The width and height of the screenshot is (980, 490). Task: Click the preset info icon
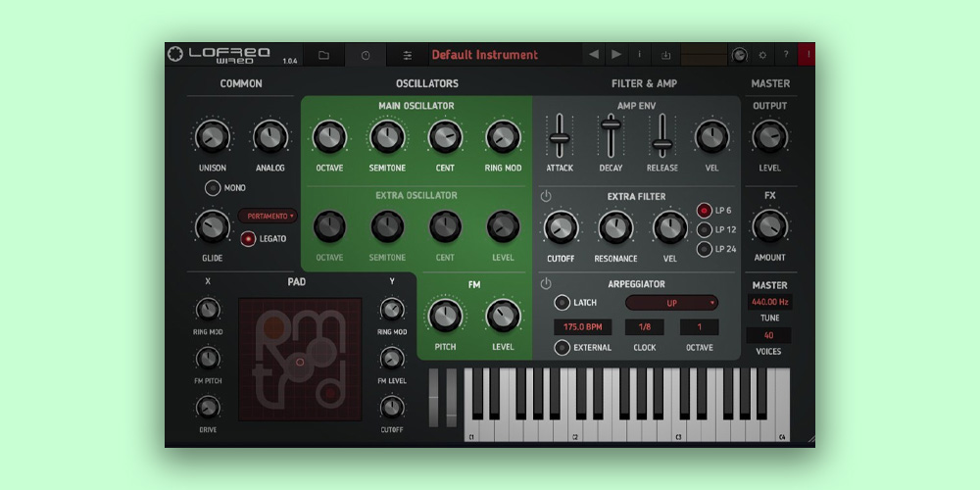[x=639, y=54]
